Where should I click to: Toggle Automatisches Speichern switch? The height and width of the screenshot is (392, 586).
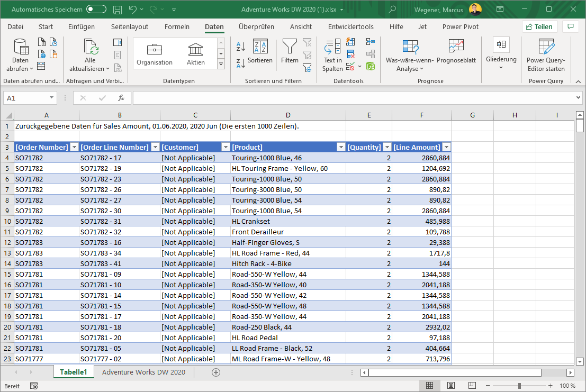pyautogui.click(x=96, y=10)
